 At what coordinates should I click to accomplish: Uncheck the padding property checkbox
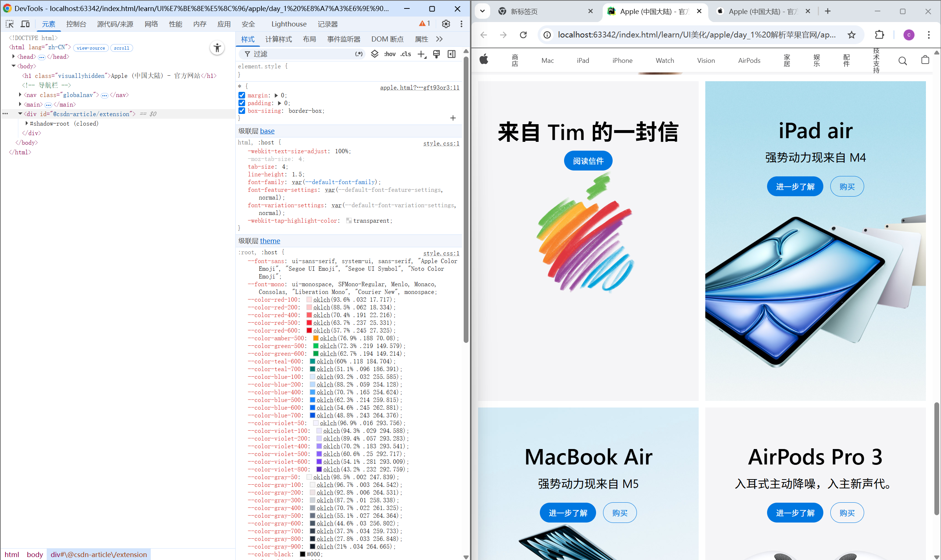tap(242, 103)
